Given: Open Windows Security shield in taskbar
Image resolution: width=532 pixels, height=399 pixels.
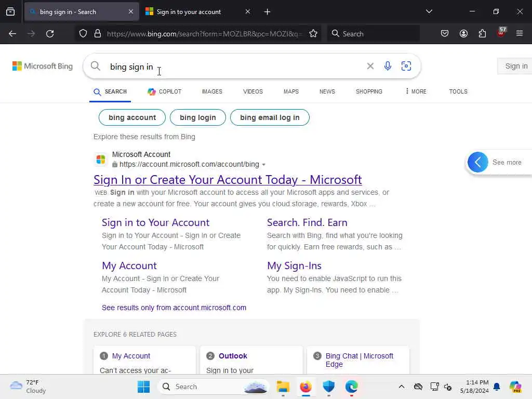Looking at the screenshot, I should pos(328,387).
